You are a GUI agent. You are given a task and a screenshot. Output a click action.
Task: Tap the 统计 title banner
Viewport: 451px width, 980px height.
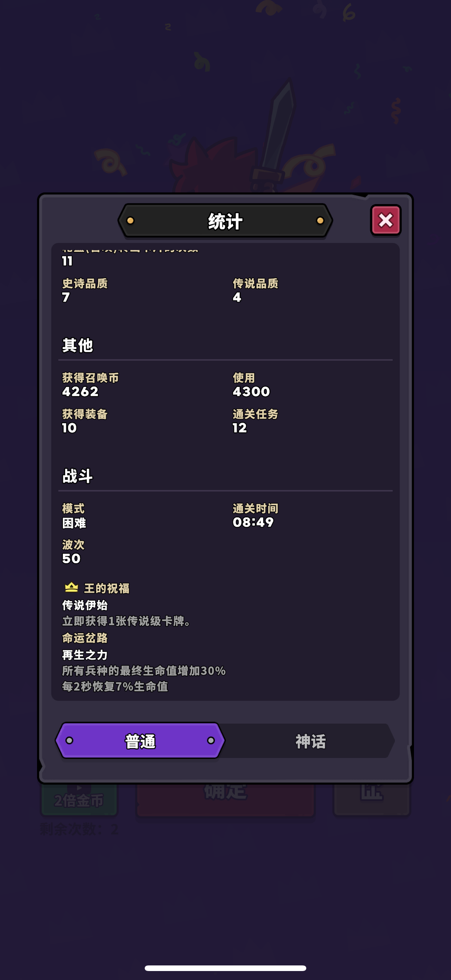point(225,221)
